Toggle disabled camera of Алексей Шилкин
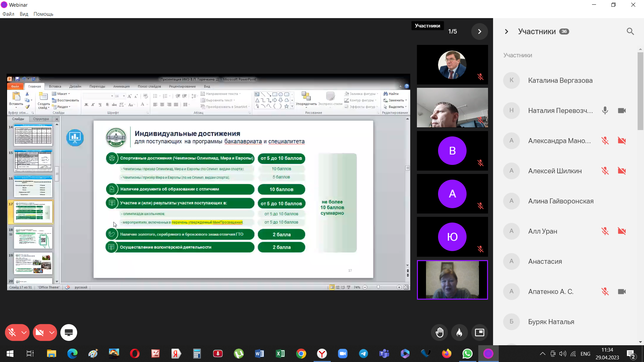644x362 pixels. [622, 171]
